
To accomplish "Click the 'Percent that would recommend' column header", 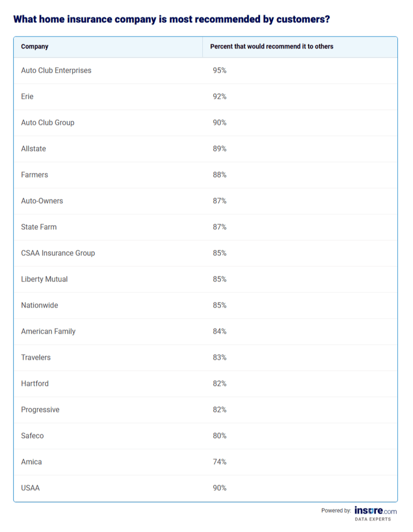I will (271, 46).
